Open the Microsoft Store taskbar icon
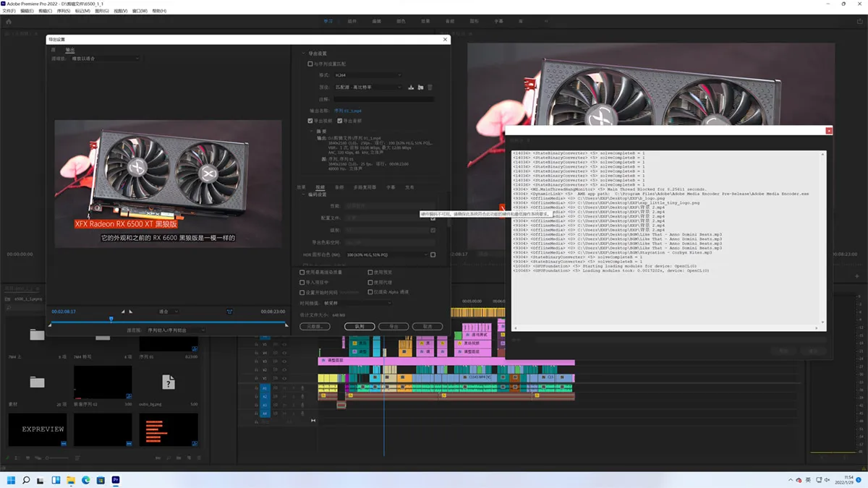Viewport: 868px width, 488px height. [101, 480]
